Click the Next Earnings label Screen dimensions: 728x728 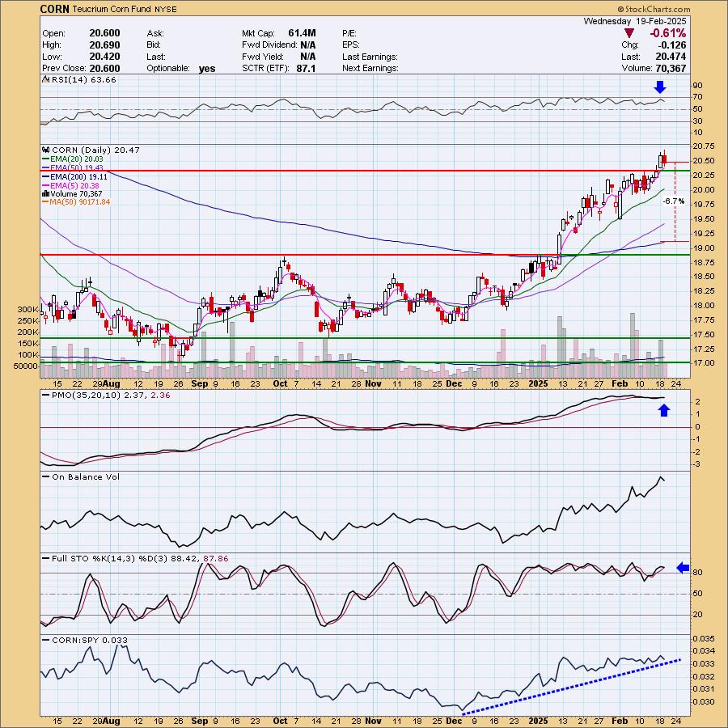click(370, 68)
